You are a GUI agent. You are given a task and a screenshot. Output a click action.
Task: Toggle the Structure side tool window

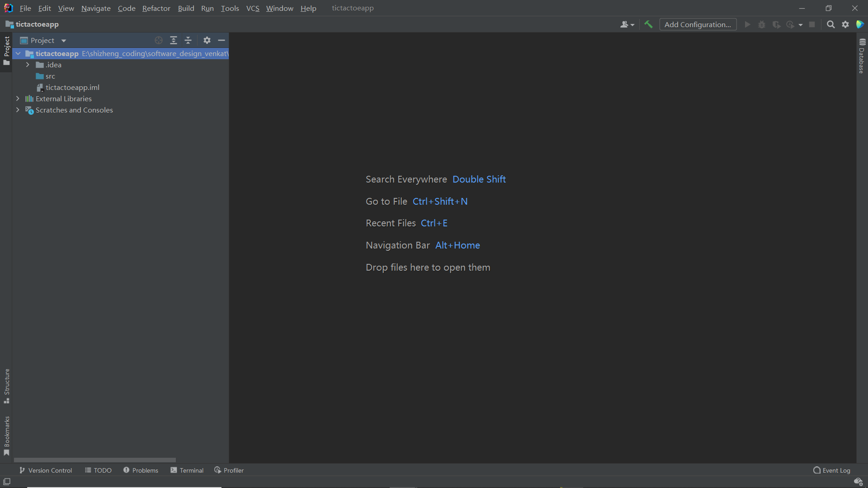click(6, 385)
